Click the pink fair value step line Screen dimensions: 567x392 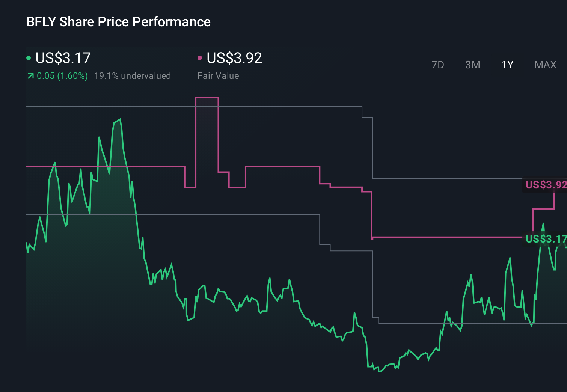coord(282,166)
